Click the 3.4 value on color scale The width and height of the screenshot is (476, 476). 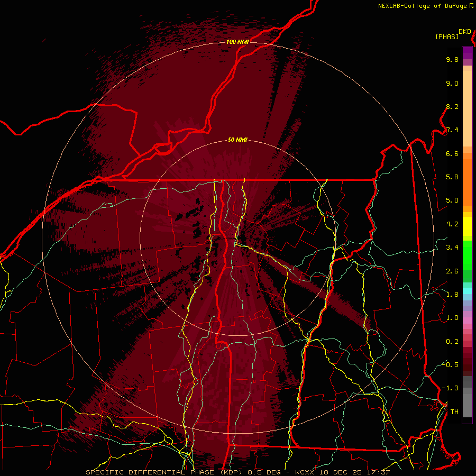pos(452,248)
